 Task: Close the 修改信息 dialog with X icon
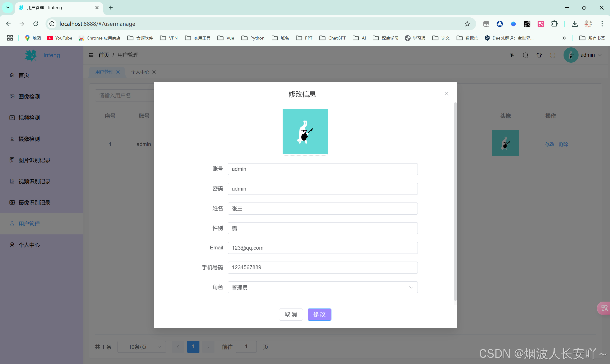(446, 94)
